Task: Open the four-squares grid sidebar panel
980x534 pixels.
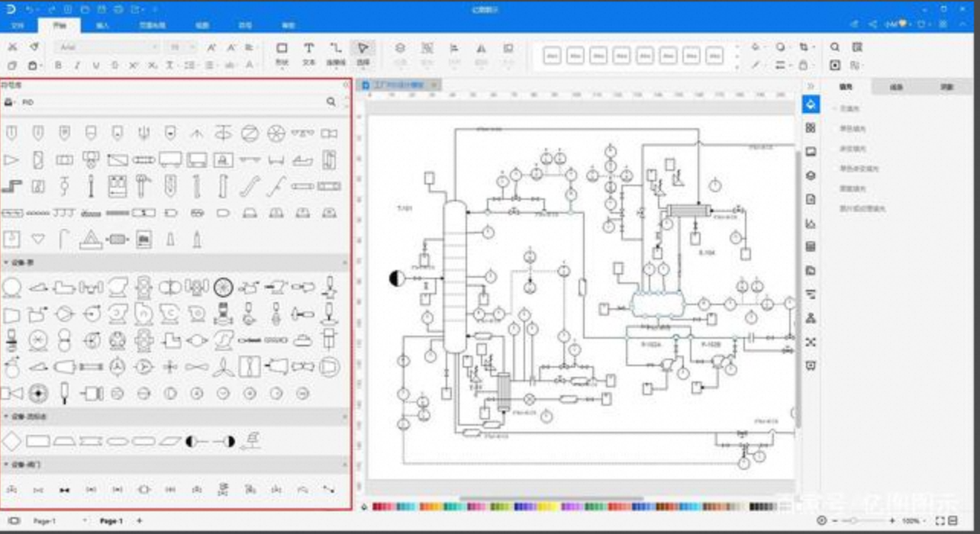Action: 811,127
